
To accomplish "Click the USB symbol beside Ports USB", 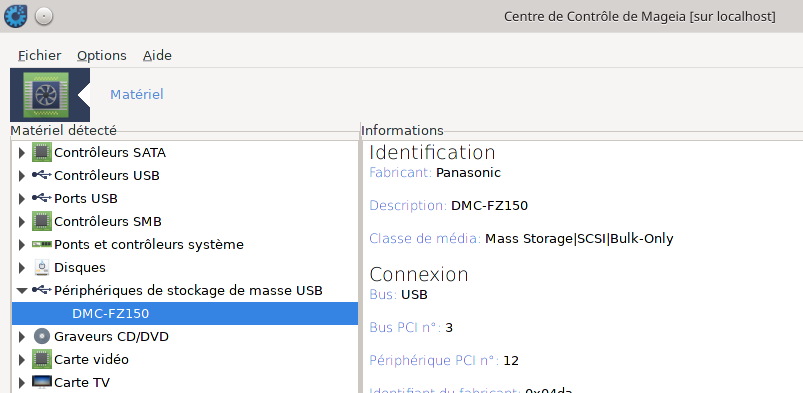I will click(x=41, y=198).
